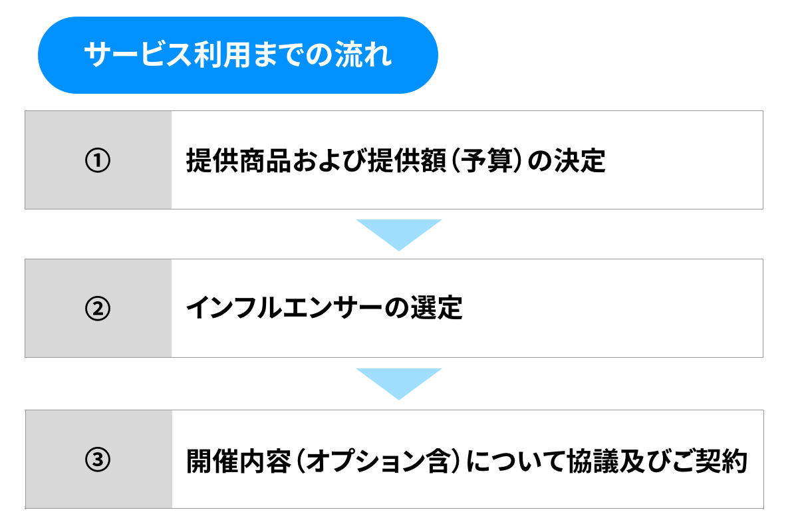The width and height of the screenshot is (798, 532).
Task: Click the circled number ③ icon
Action: tap(98, 460)
